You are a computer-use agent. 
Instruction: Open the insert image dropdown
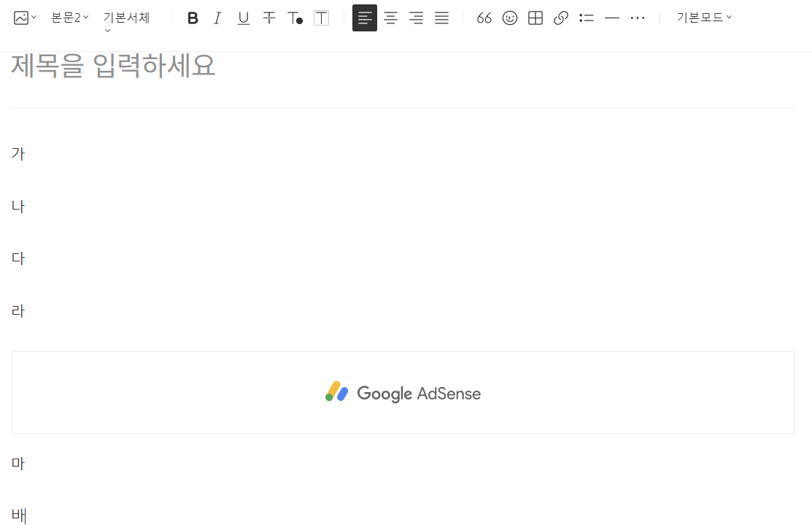click(x=24, y=18)
